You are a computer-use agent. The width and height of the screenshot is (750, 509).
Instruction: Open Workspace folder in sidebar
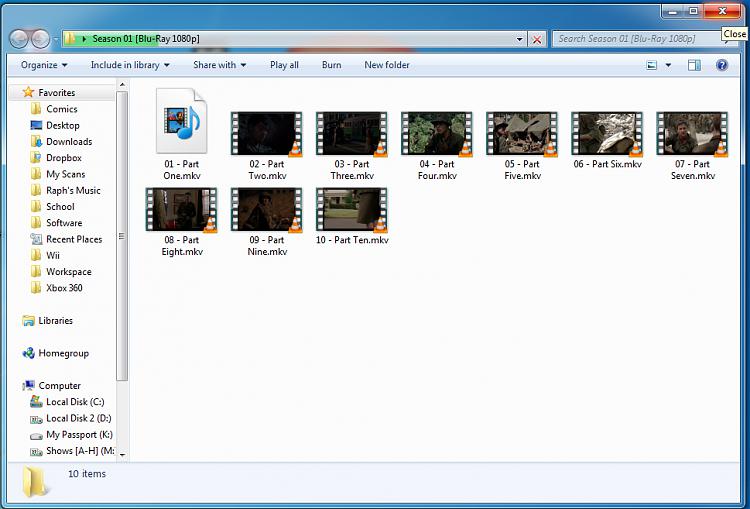[60, 272]
